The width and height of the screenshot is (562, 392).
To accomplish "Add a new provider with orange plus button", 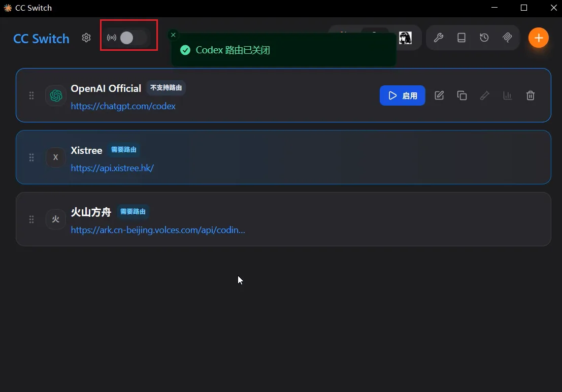I will pyautogui.click(x=538, y=38).
